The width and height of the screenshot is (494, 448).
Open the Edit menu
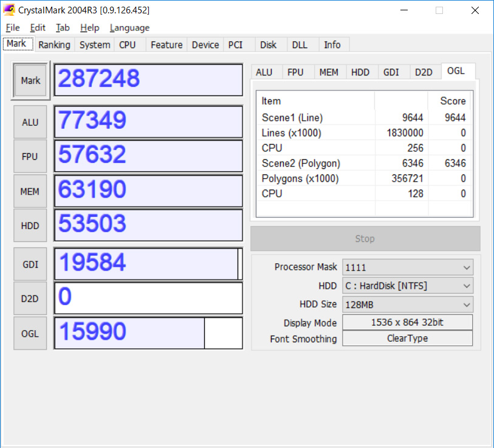click(x=38, y=27)
